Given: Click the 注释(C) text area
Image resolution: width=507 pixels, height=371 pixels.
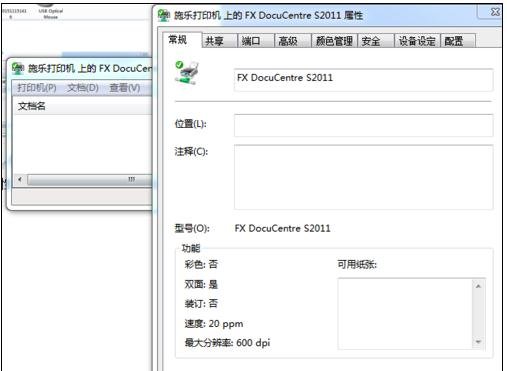Looking at the screenshot, I should tap(363, 177).
